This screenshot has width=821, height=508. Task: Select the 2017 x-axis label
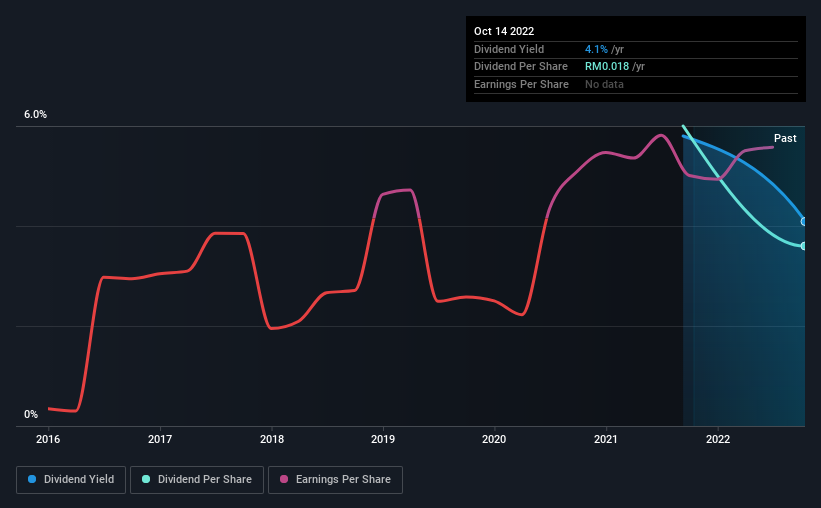160,439
